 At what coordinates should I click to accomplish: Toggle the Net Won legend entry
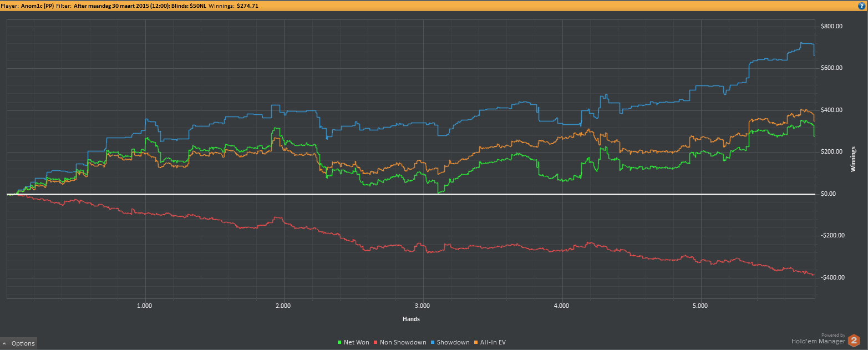353,342
